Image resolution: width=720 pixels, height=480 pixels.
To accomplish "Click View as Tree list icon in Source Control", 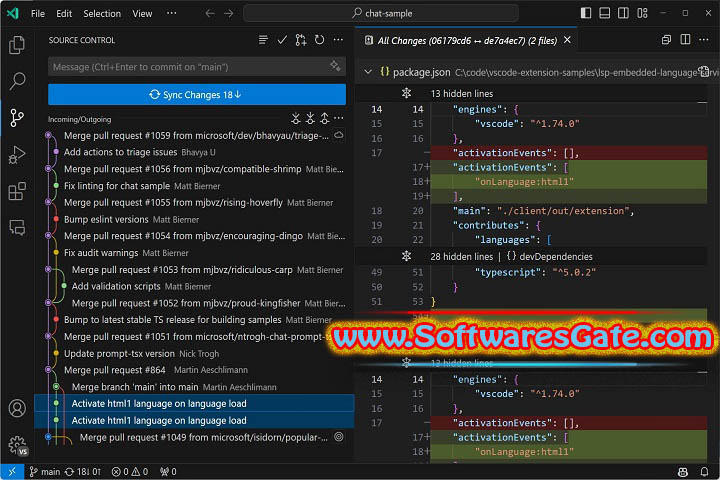I will click(x=263, y=40).
